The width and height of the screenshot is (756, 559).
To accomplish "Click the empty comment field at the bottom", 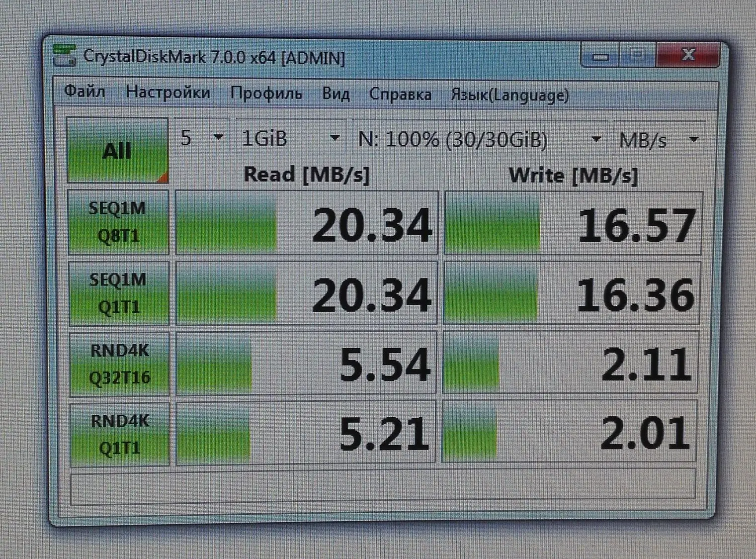I will tap(383, 487).
